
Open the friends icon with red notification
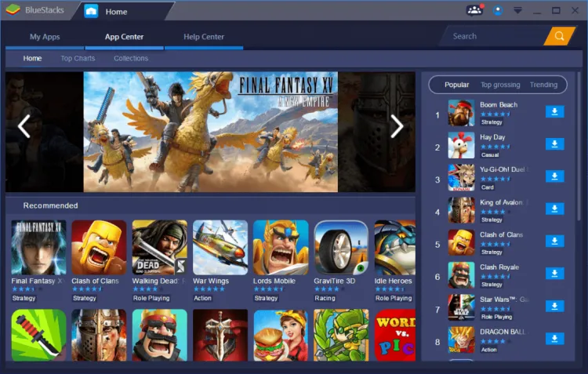point(475,10)
